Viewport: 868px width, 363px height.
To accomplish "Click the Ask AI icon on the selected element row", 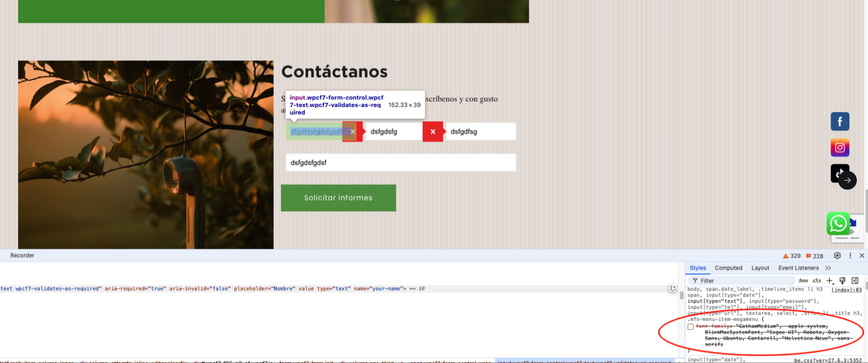I will 673,288.
